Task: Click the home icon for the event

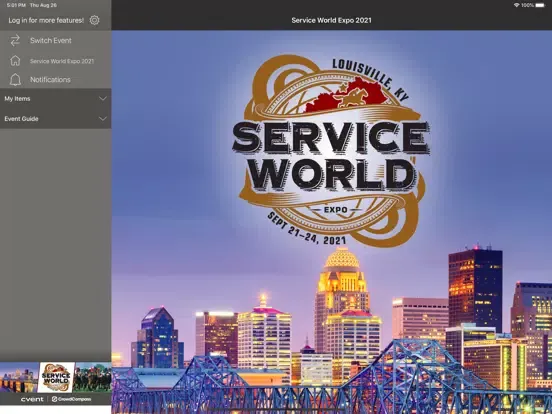Action: 15,61
